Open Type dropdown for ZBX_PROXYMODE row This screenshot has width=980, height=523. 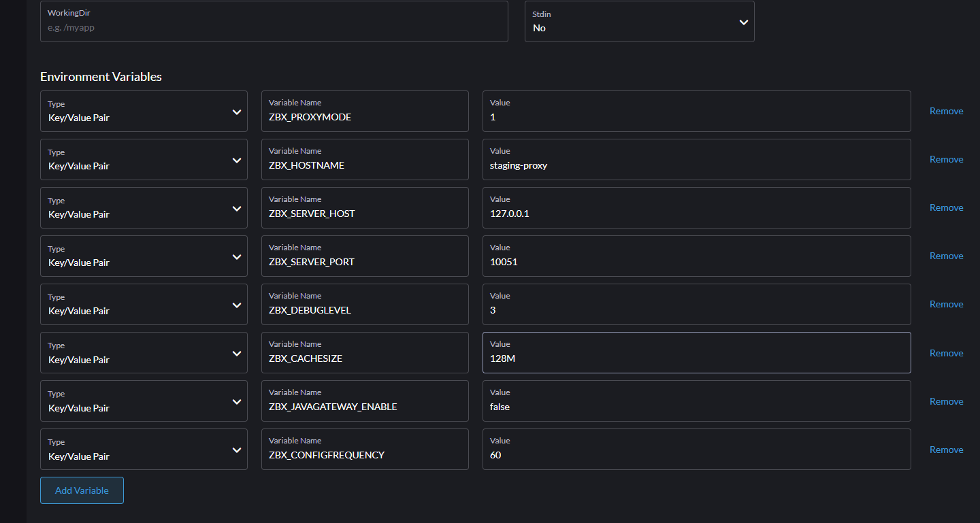point(144,112)
